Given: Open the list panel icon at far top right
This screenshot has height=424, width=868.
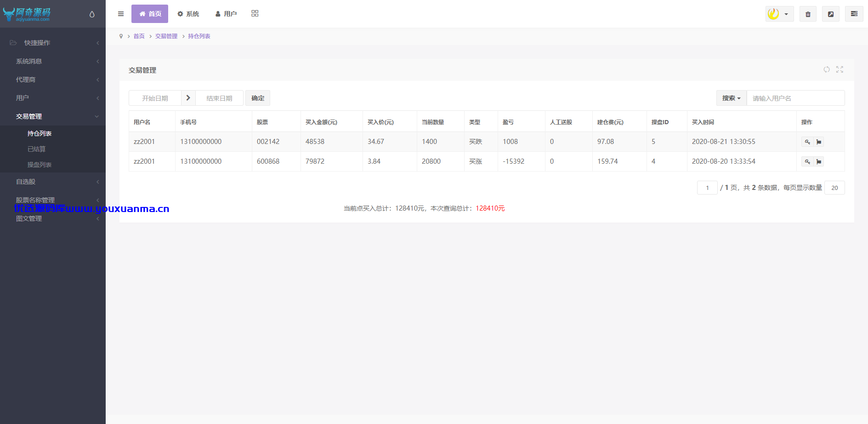Looking at the screenshot, I should (x=854, y=14).
